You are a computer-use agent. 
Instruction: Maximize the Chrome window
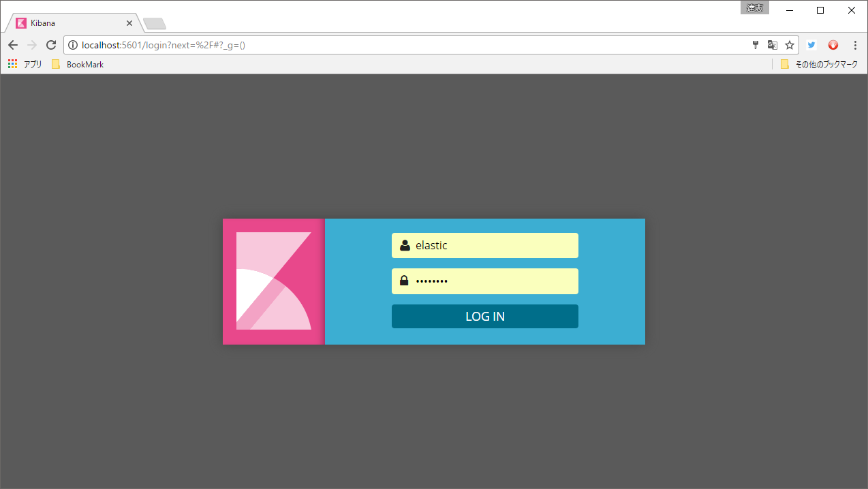pos(820,10)
